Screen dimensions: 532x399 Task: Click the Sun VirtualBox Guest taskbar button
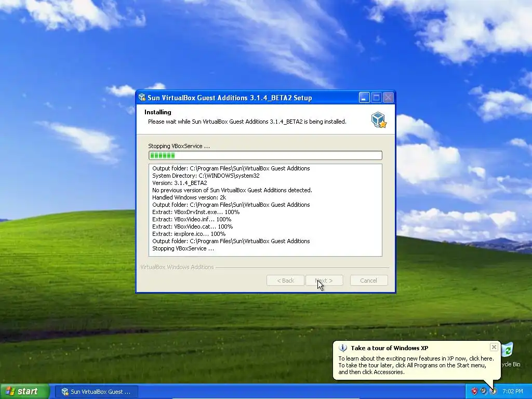click(x=96, y=392)
